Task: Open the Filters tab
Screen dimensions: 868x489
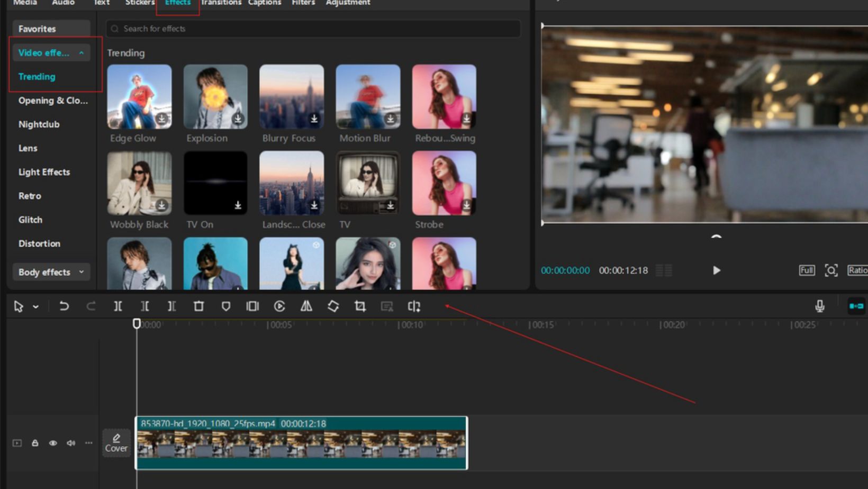Action: [303, 3]
